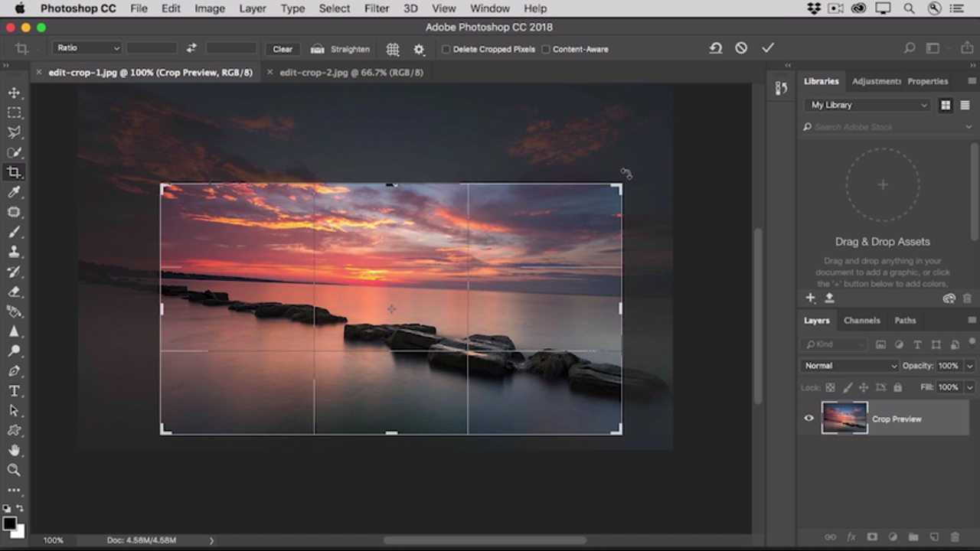The height and width of the screenshot is (551, 980).
Task: Reset the crop box icon
Action: coord(715,48)
